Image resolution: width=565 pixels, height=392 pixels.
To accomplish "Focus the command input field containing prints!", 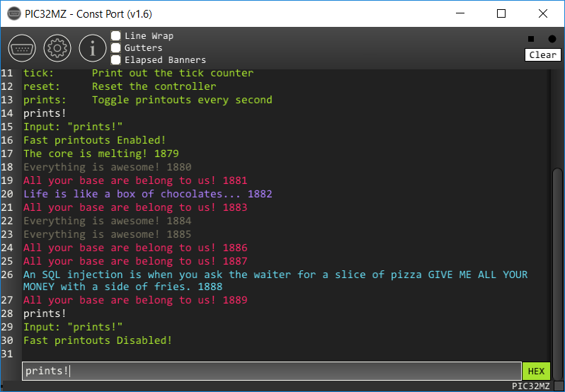I will 272,371.
